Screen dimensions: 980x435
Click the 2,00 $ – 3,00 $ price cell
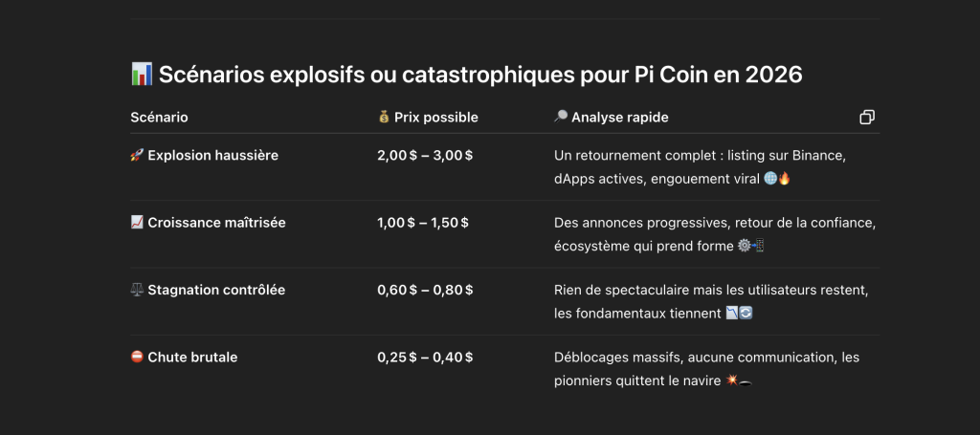pyautogui.click(x=425, y=156)
